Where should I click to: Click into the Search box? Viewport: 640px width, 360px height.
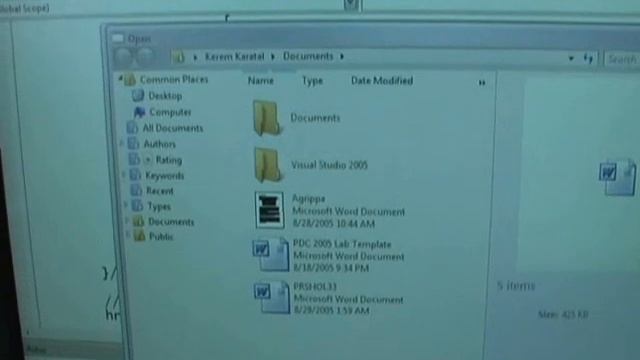pyautogui.click(x=622, y=59)
